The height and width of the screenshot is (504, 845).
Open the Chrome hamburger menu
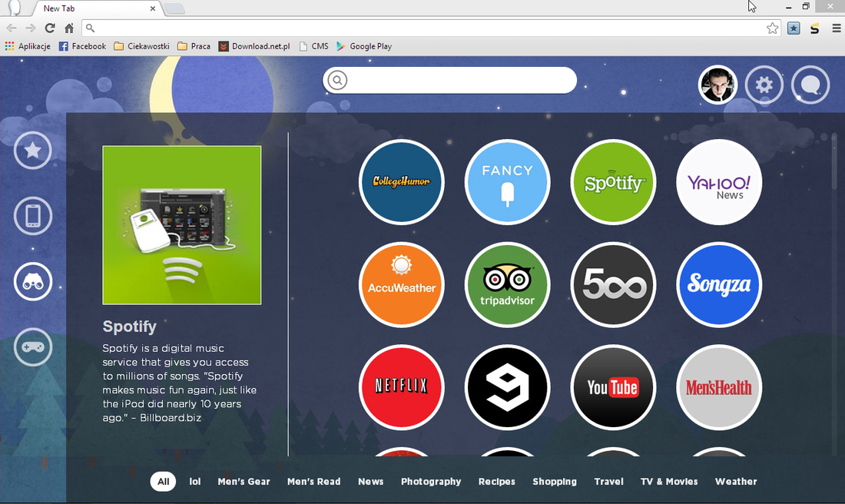point(836,28)
